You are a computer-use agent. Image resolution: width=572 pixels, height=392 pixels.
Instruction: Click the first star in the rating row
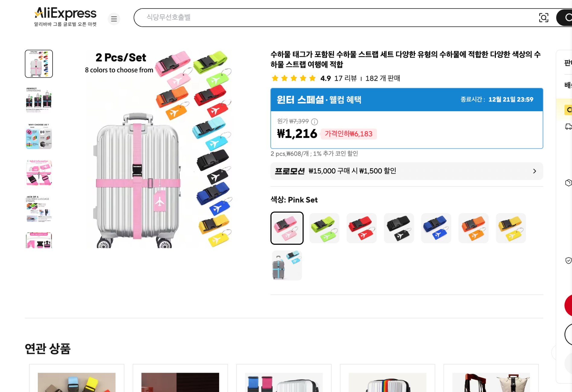pyautogui.click(x=275, y=78)
